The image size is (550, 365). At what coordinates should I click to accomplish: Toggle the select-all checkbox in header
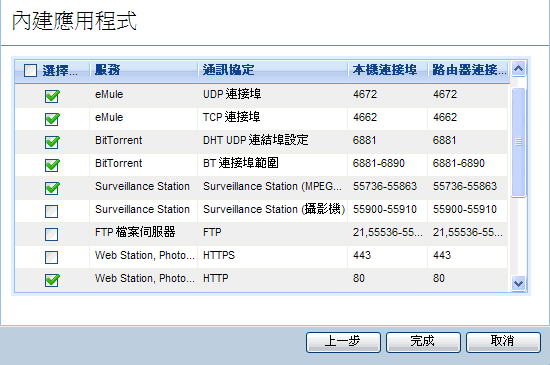point(30,70)
